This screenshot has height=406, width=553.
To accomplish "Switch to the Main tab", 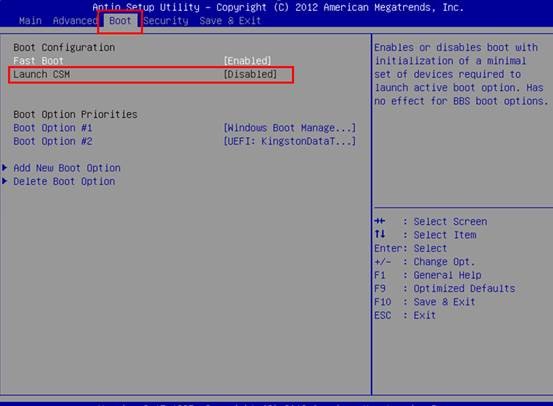I will tap(30, 21).
